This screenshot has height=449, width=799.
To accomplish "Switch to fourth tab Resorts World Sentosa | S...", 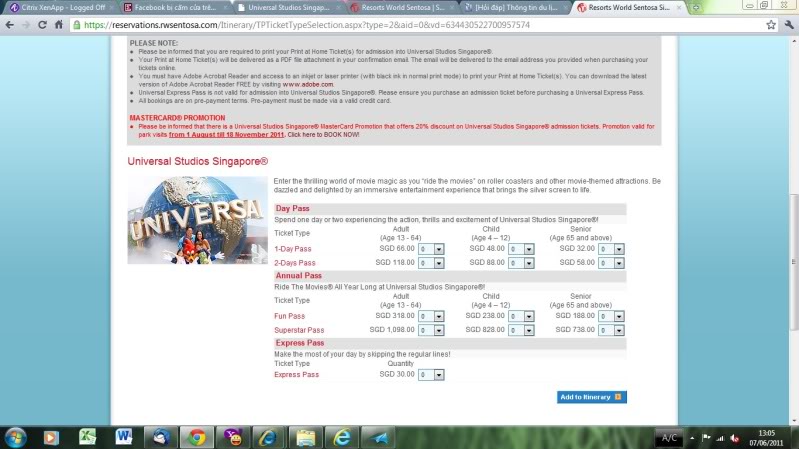I will 403,8.
